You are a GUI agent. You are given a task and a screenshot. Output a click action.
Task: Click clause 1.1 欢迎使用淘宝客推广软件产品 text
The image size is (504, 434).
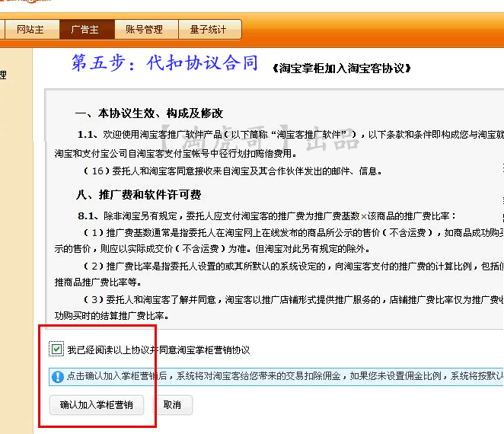(x=291, y=134)
